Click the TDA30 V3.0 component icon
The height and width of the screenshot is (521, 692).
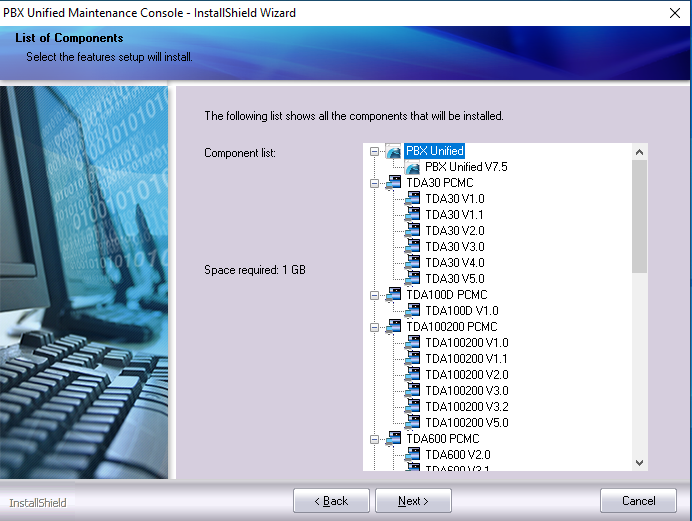412,247
